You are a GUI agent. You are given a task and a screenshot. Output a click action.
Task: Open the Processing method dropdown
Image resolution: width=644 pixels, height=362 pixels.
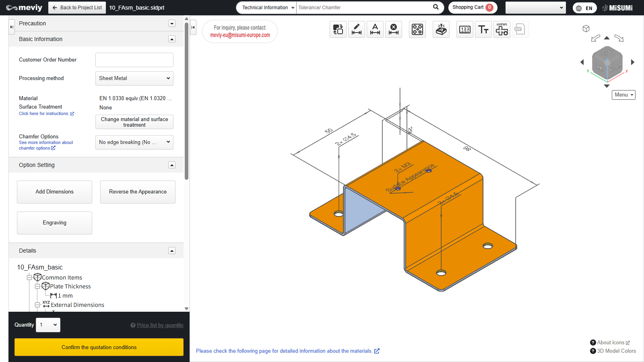134,78
